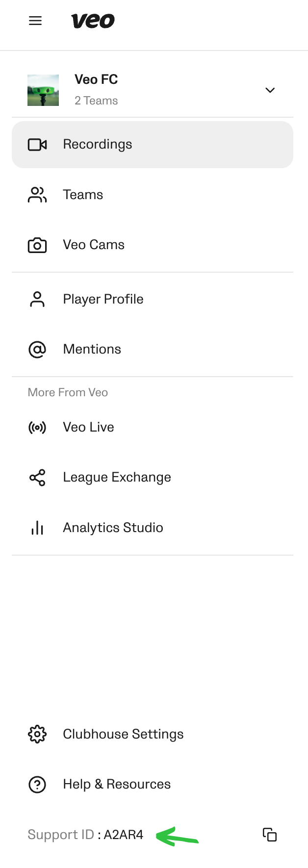This screenshot has height=868, width=308.
Task: Click the Help & Resources link
Action: point(116,784)
